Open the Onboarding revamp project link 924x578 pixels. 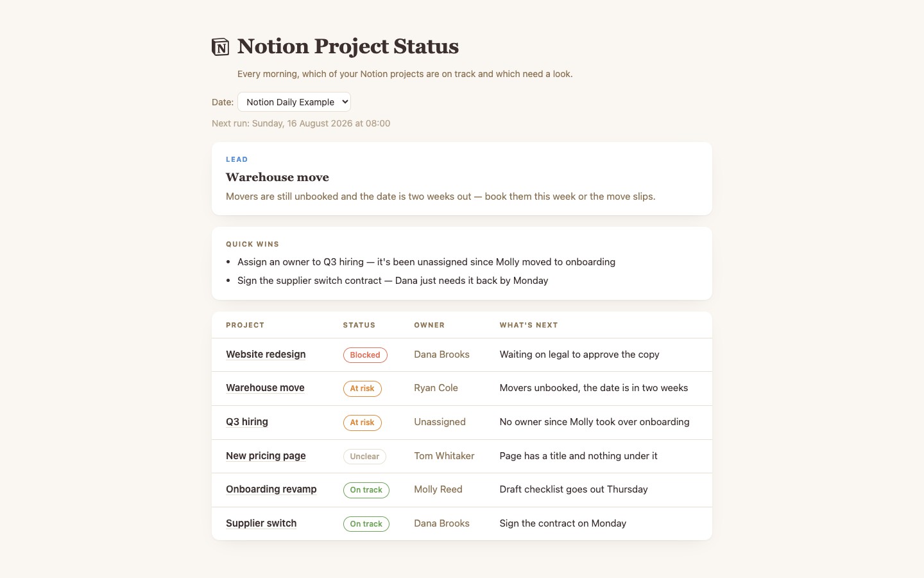tap(271, 489)
